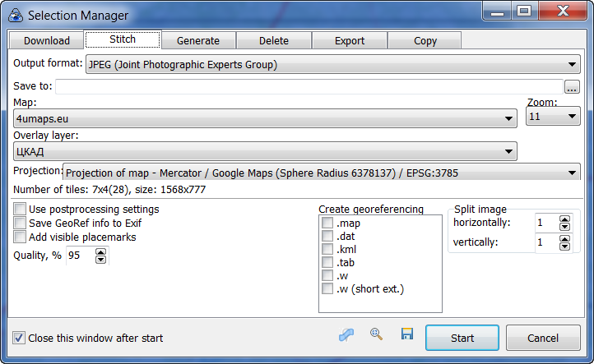This screenshot has height=364, width=594.
Task: Increase the horizontal split image count
Action: pyautogui.click(x=564, y=219)
